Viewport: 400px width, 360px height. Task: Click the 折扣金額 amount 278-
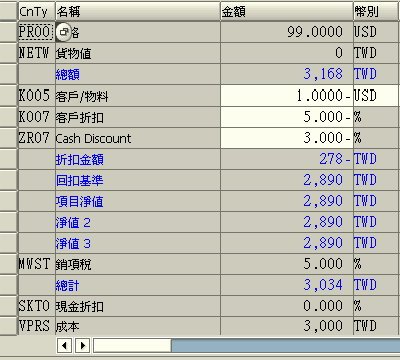tap(335, 159)
